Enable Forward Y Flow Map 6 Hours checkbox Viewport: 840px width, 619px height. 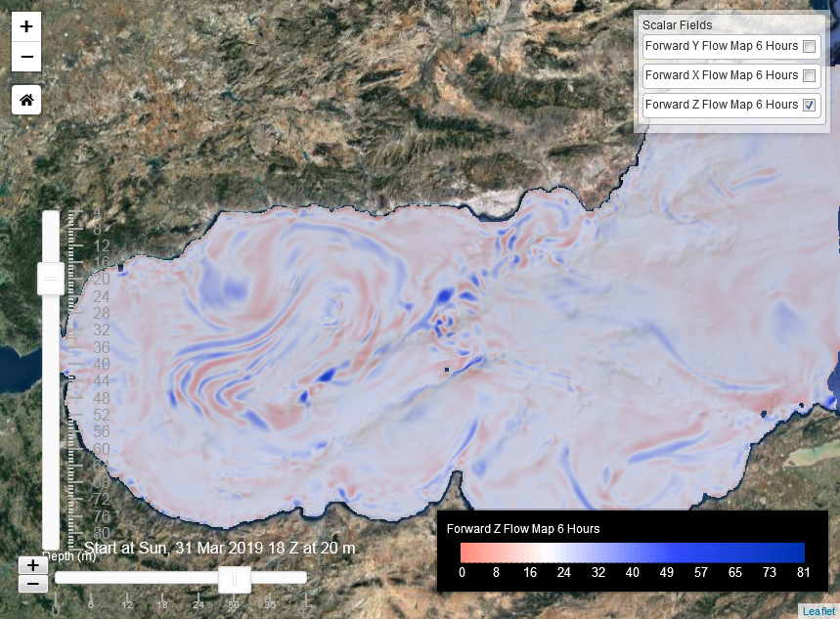click(x=810, y=46)
